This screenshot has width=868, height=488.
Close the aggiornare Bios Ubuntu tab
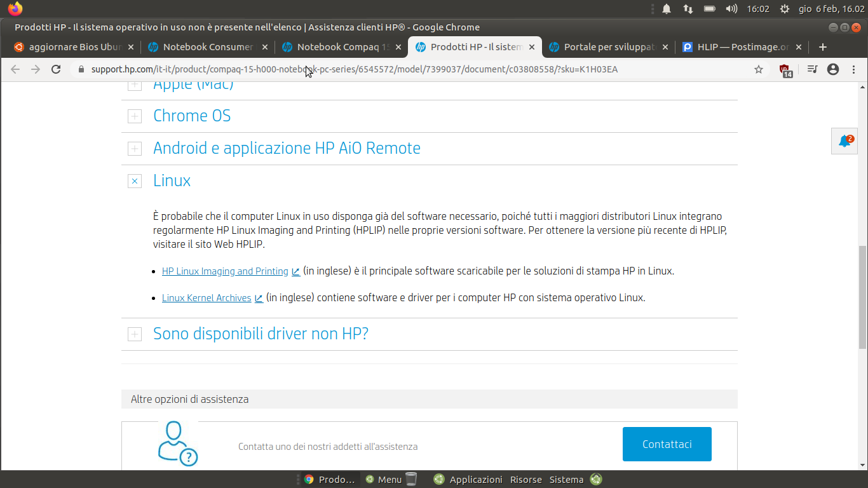tap(131, 47)
